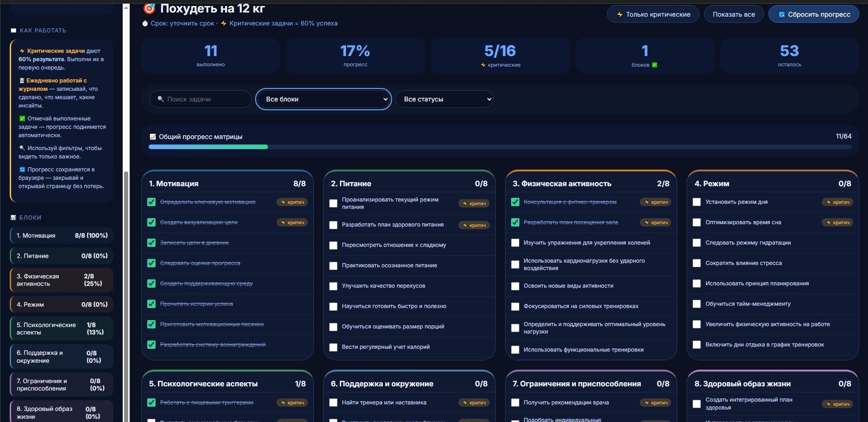Select 8. Здоровый образ жизни sidebar block

pyautogui.click(x=62, y=411)
